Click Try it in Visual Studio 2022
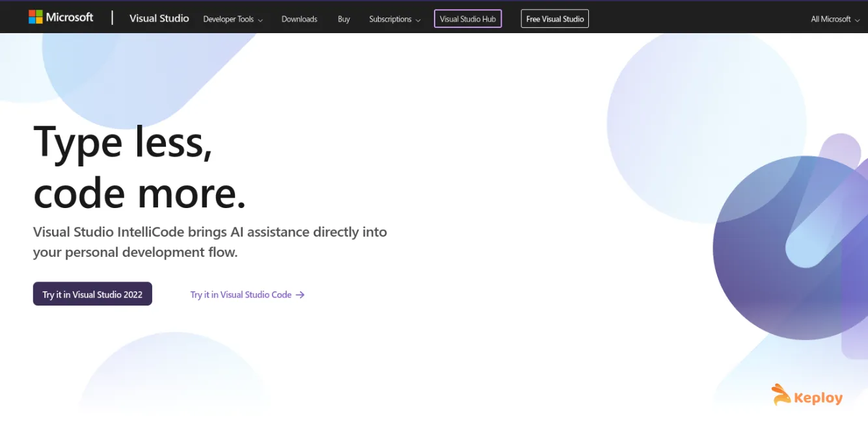868x433 pixels. coord(92,294)
